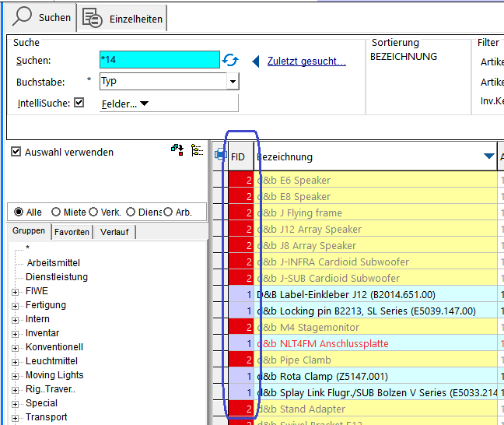Expand the Leuchtmittel tree node
Image resolution: width=504 pixels, height=425 pixels.
pyautogui.click(x=15, y=362)
